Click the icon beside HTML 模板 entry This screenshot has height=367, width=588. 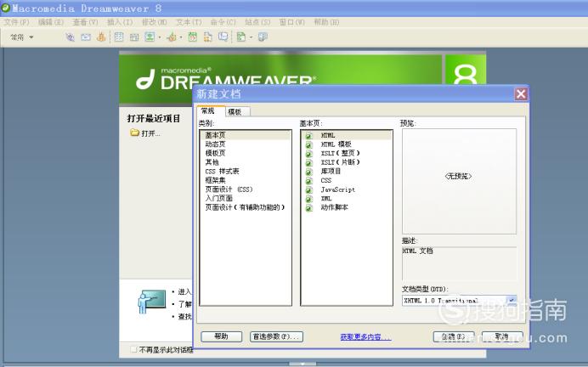(308, 144)
